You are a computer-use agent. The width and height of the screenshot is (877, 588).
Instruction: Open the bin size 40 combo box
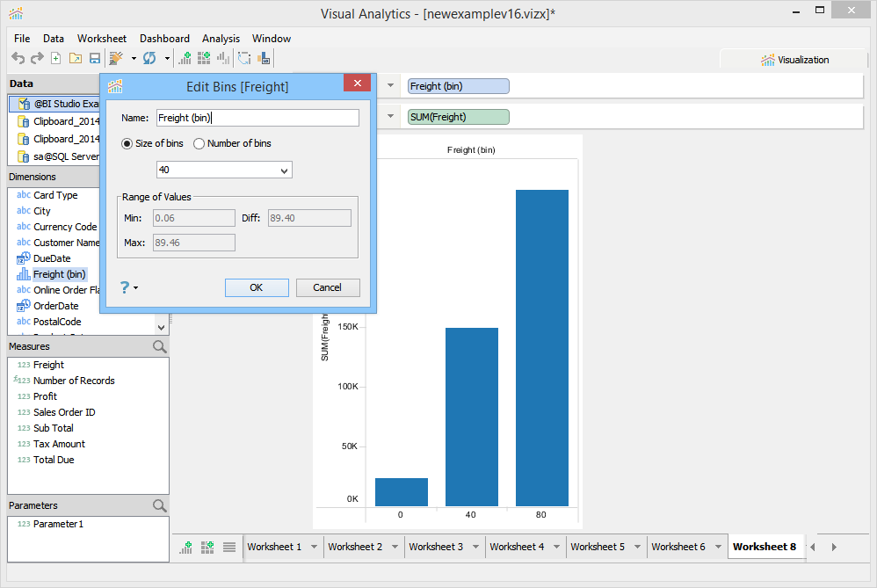(224, 171)
